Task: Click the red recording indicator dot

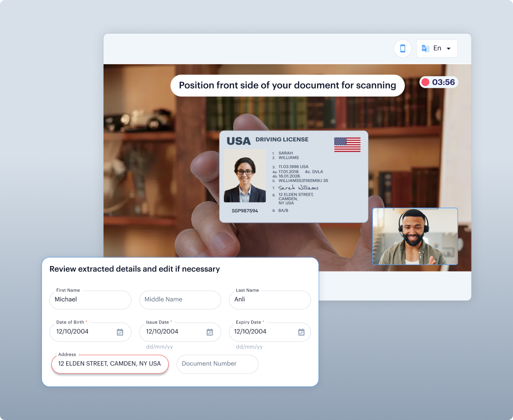Action: [425, 83]
